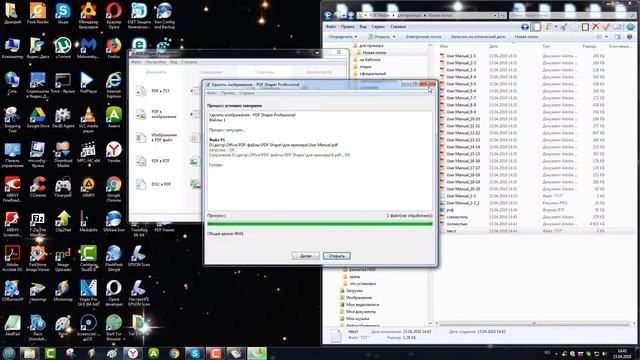640x360 pixels.
Task: Click the Далее button in the dialog
Action: [x=305, y=256]
